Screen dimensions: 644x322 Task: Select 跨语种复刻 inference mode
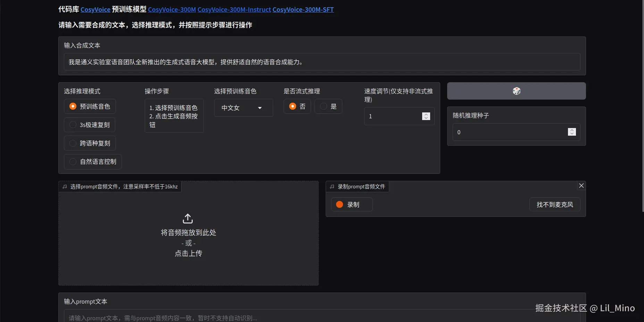click(90, 143)
